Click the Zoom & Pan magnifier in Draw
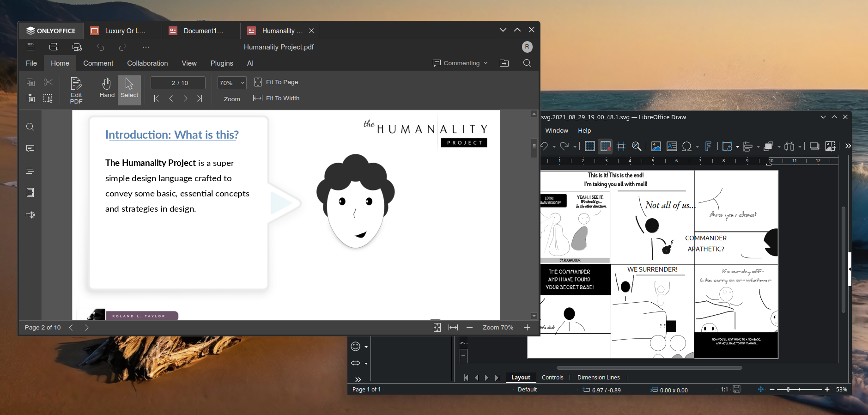The image size is (868, 415). (x=637, y=146)
